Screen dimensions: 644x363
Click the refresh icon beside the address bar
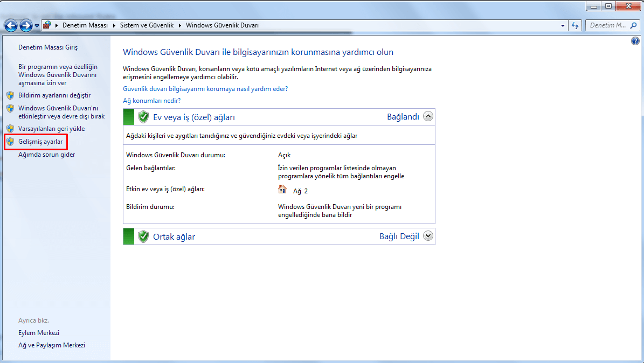pos(575,25)
